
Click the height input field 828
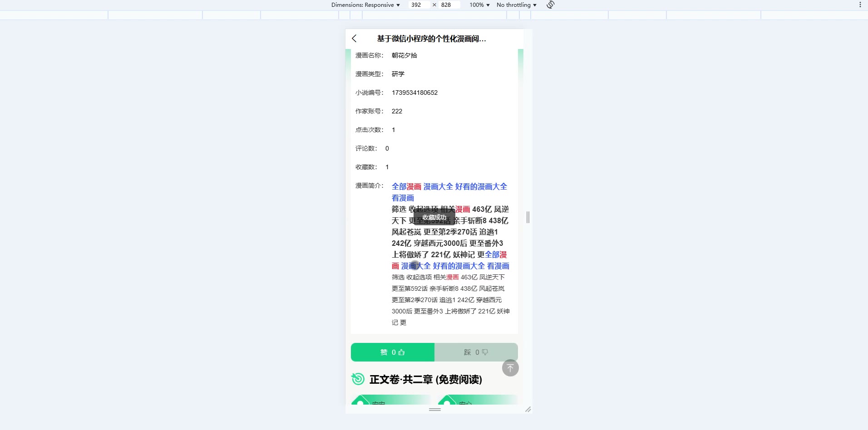[449, 5]
